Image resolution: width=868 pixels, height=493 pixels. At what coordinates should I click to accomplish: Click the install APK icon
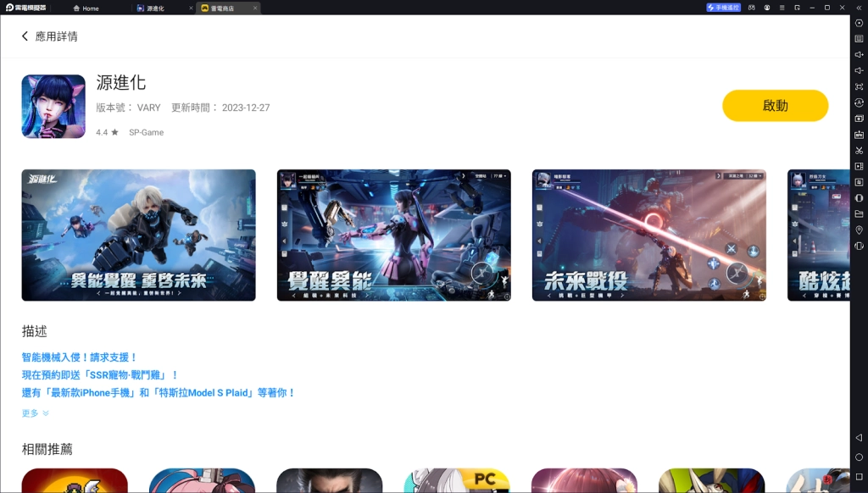(x=859, y=135)
